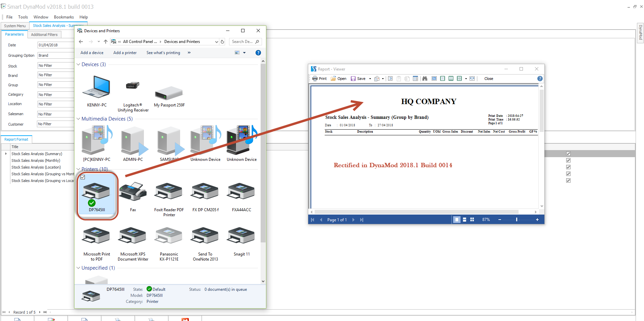
Task: Open the File menu
Action: pyautogui.click(x=9, y=17)
